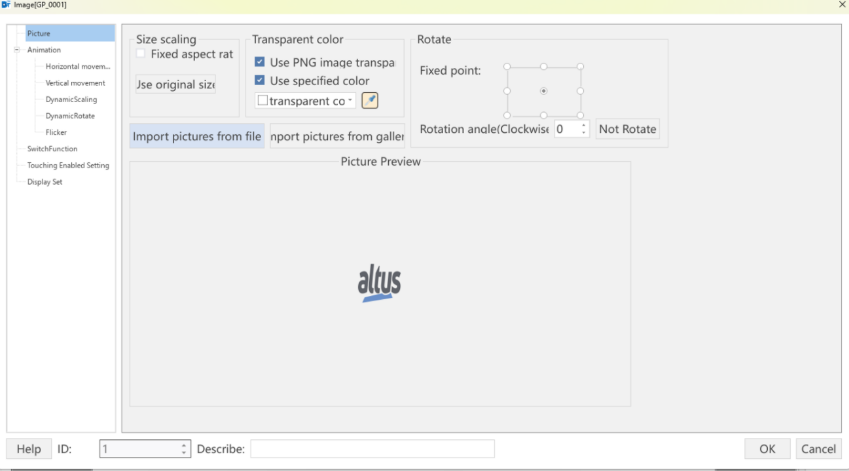Open the Flicker animation settings

56,132
